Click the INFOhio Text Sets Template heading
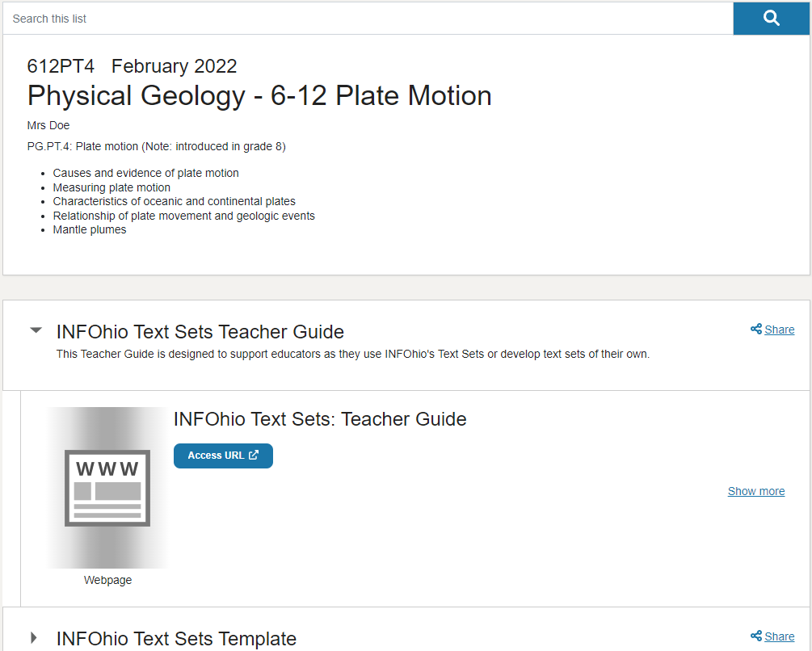This screenshot has width=812, height=651. click(176, 639)
